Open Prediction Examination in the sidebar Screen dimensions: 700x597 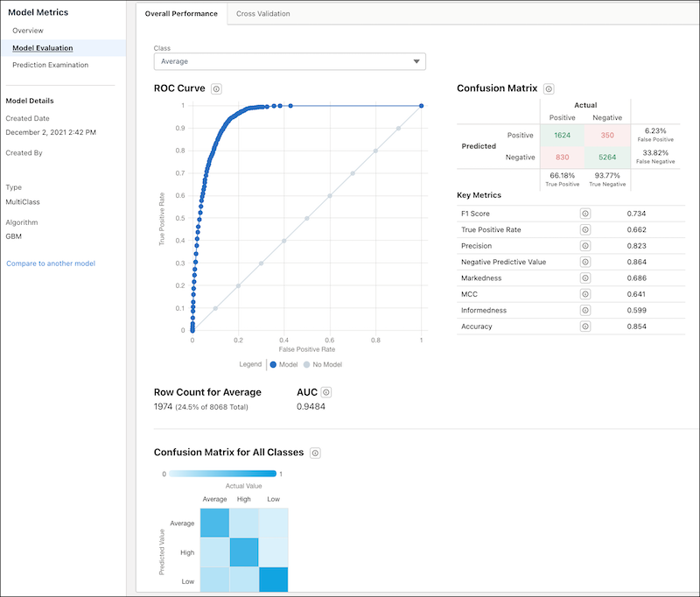click(x=51, y=65)
